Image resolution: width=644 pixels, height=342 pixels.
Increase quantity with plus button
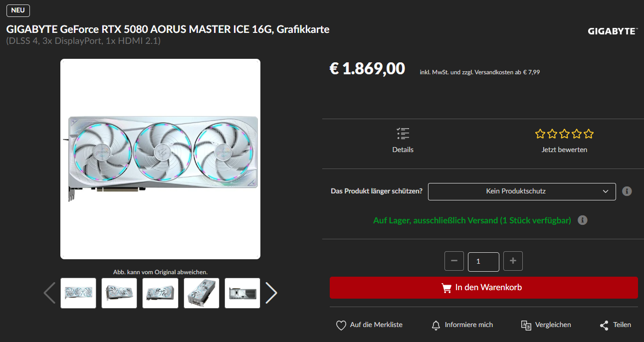tap(513, 261)
